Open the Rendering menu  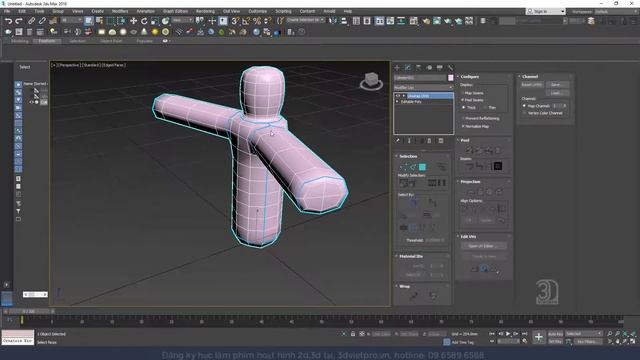[x=205, y=11]
